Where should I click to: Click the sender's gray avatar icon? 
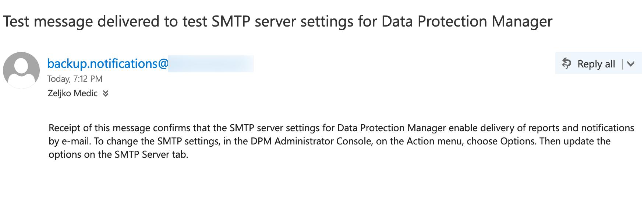[21, 70]
